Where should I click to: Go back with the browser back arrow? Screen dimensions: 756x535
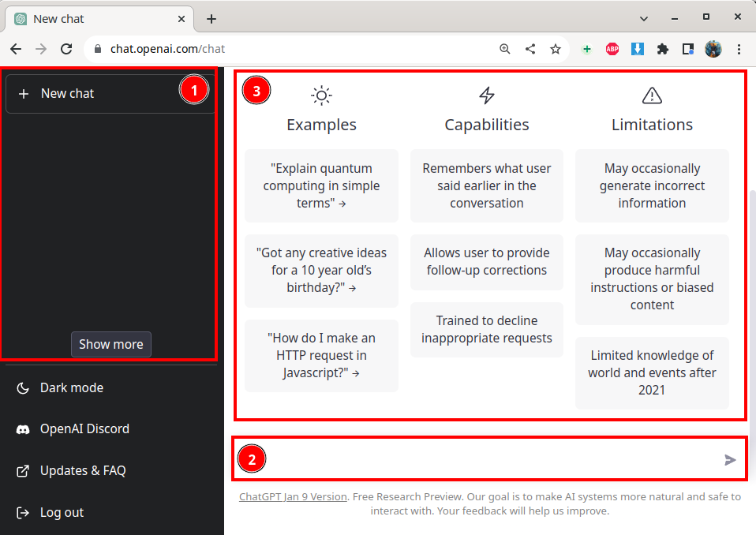click(16, 49)
